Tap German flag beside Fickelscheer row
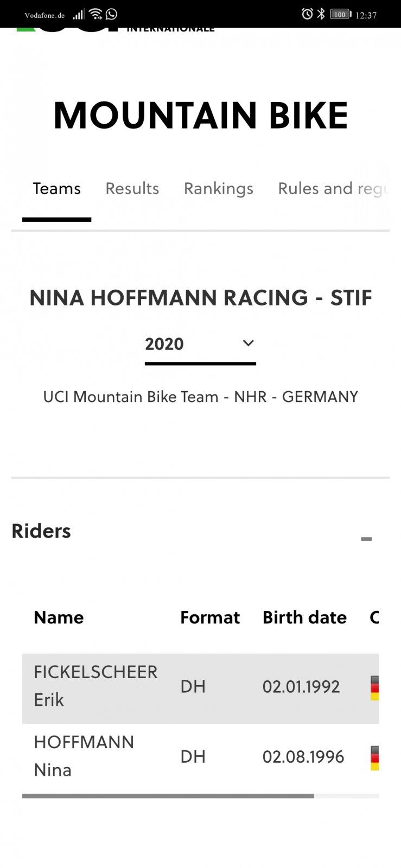 coord(374,688)
